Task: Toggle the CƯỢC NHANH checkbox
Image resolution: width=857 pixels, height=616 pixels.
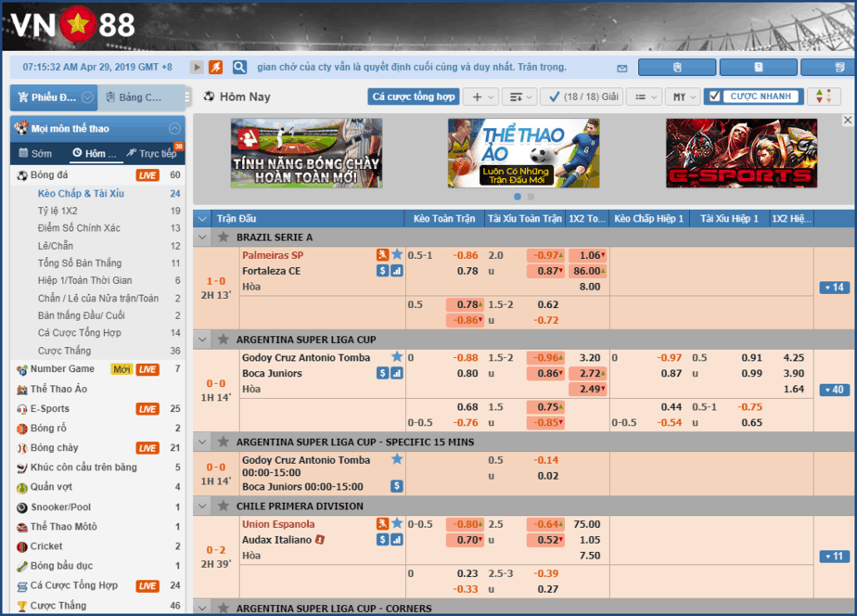Action: click(714, 96)
